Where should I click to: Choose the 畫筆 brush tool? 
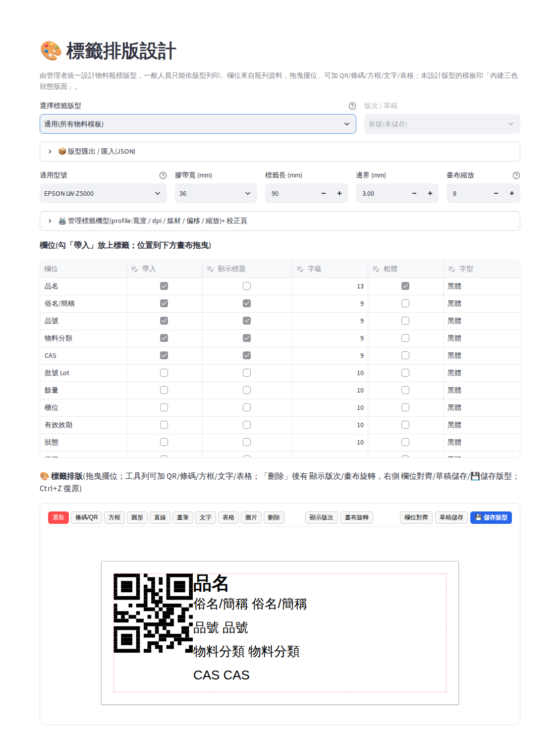point(183,517)
